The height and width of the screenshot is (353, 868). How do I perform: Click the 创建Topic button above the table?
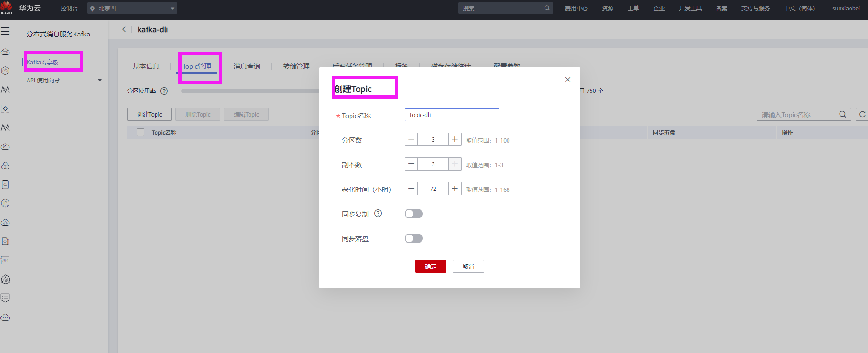(149, 114)
